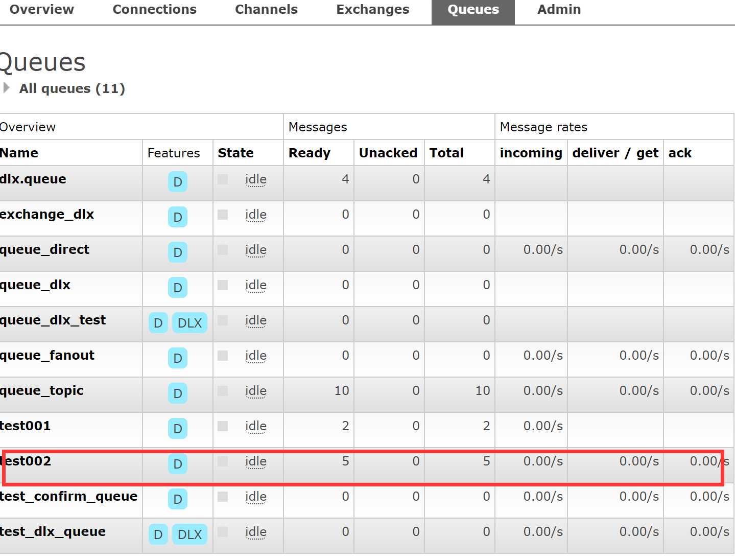Click the D badge for test_dlx_queue

tap(158, 534)
